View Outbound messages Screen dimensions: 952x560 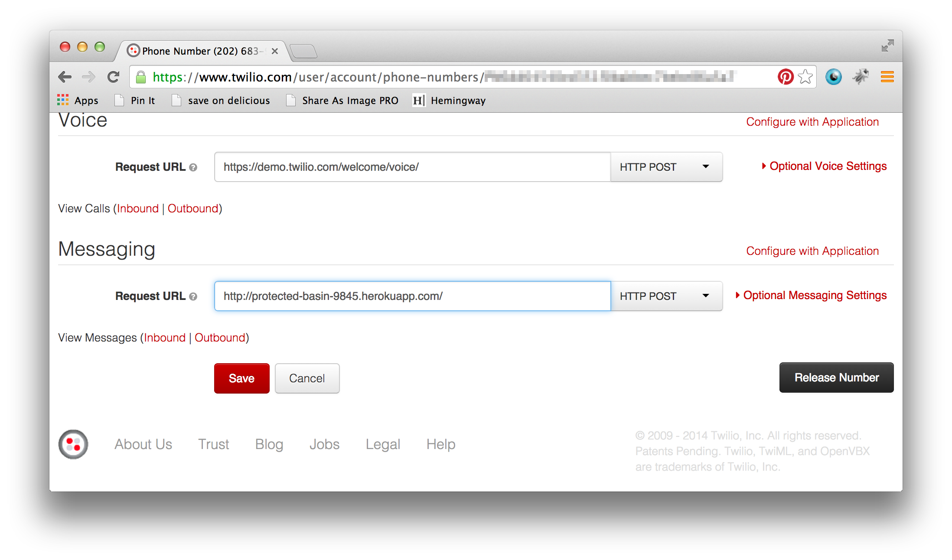point(220,338)
